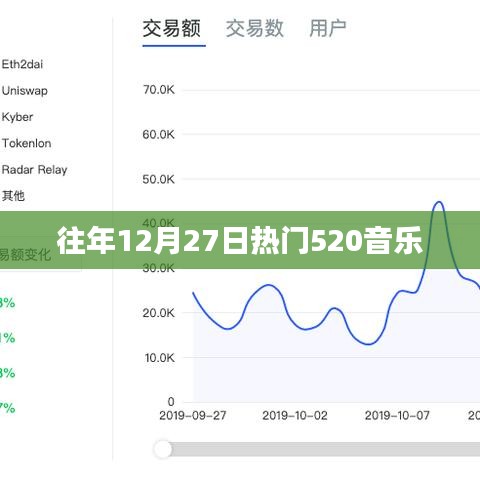Viewport: 480px width, 480px height.
Task: Switch to the 交易额 tab
Action: point(172,28)
